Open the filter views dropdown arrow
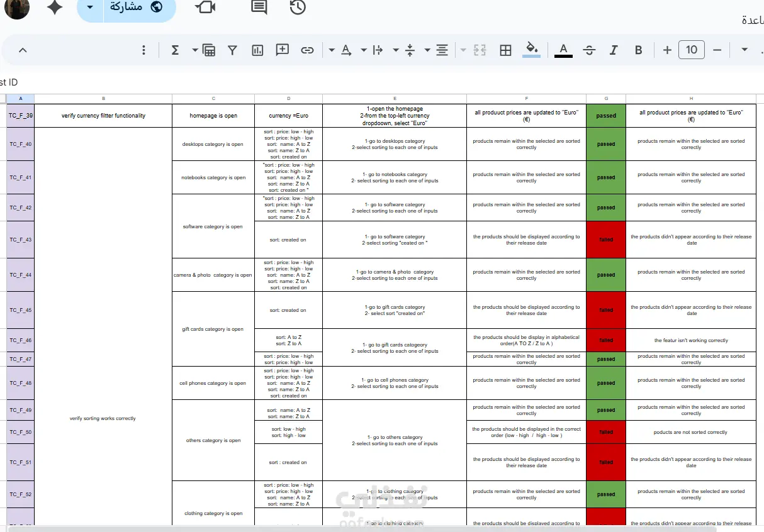 pyautogui.click(x=195, y=50)
